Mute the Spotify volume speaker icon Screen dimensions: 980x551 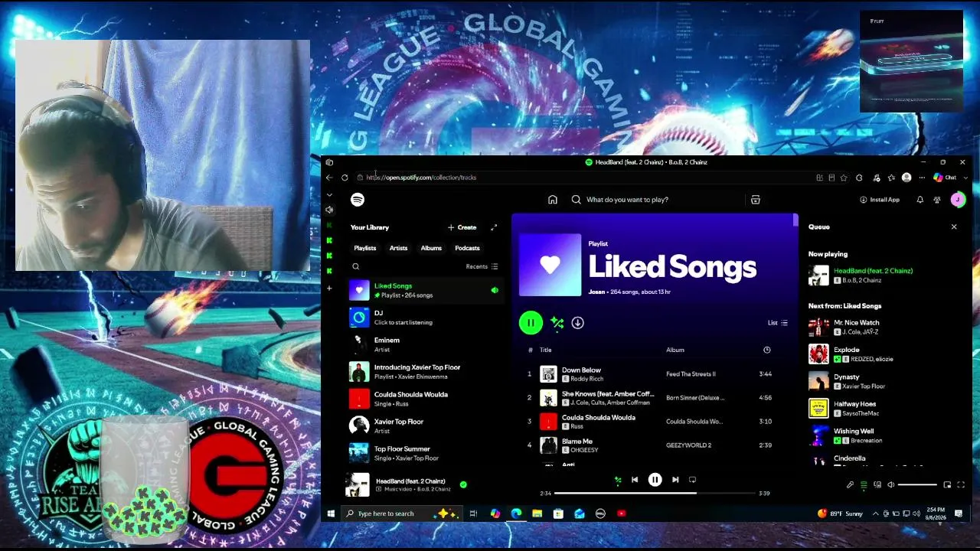[890, 484]
